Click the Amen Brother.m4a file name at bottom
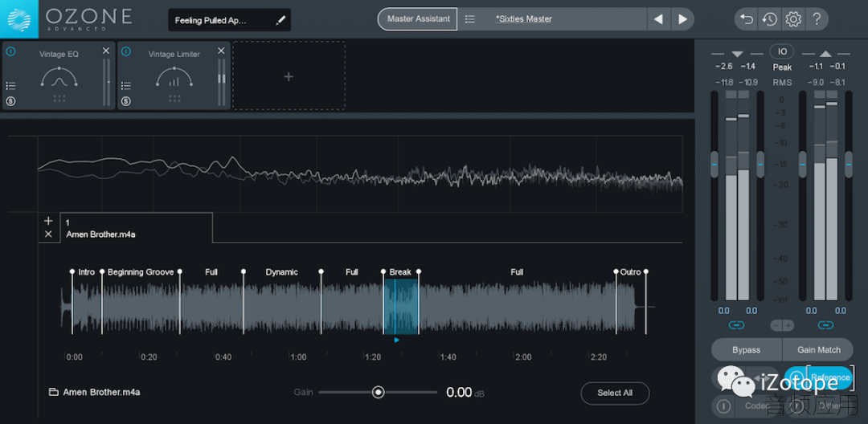This screenshot has height=424, width=868. coord(101,393)
